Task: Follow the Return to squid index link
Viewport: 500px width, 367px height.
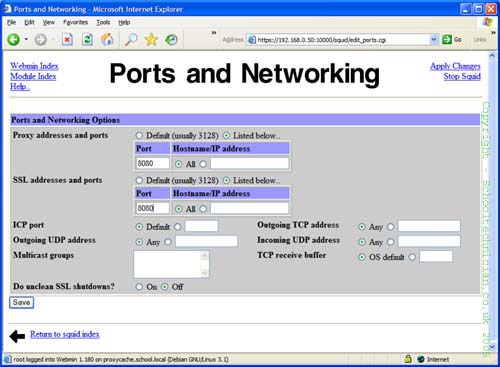Action: pyautogui.click(x=65, y=334)
